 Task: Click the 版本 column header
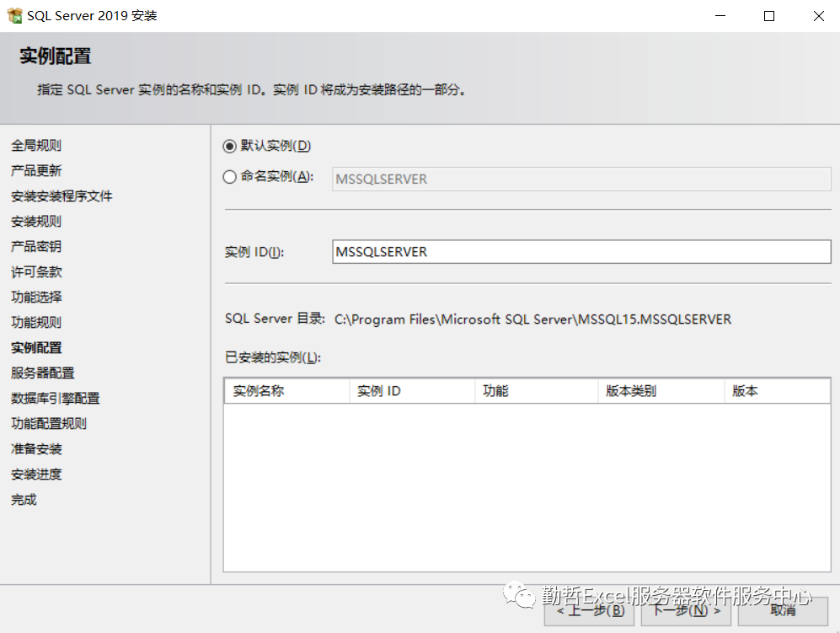click(778, 391)
